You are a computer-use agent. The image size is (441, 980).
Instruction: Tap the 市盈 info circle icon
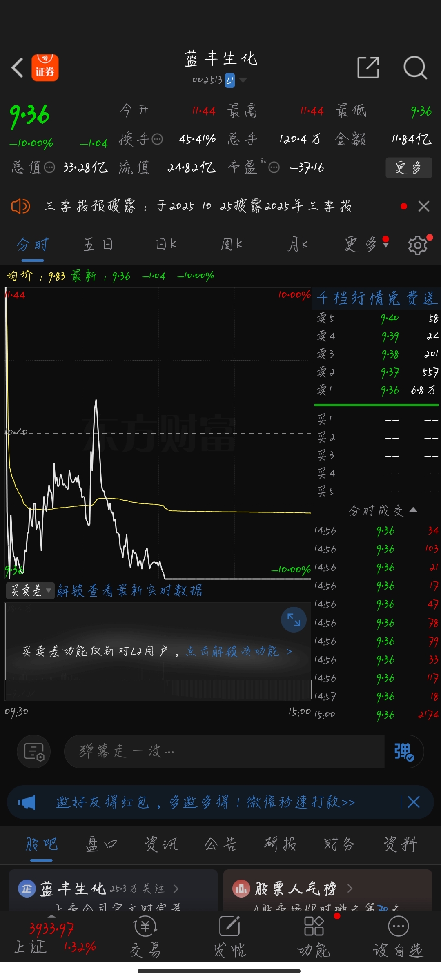(274, 167)
